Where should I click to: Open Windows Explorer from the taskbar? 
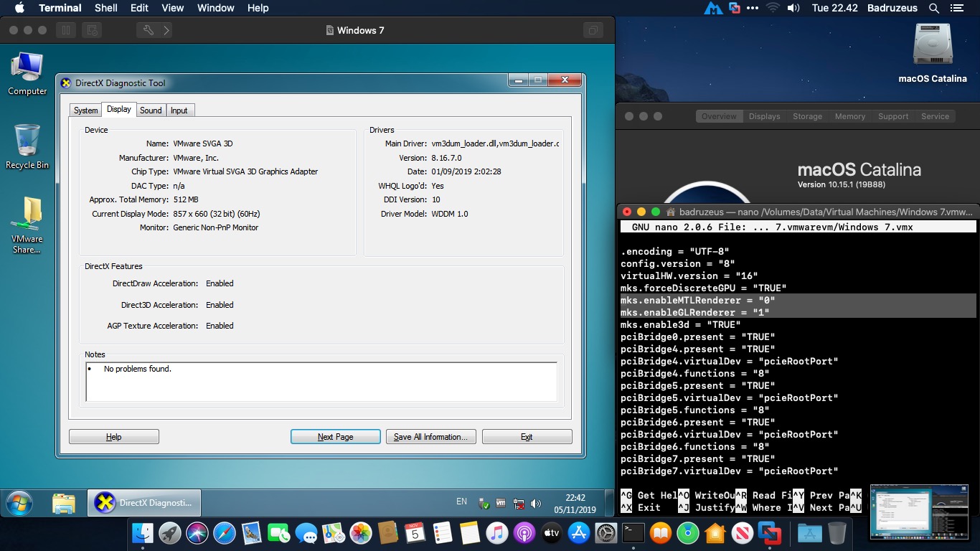coord(64,503)
